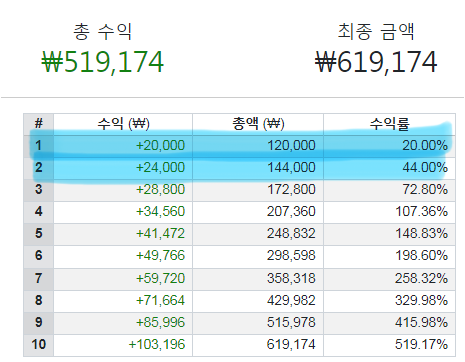Select profit cell +103,196
Screen dimensions: 465x362
tap(123, 345)
